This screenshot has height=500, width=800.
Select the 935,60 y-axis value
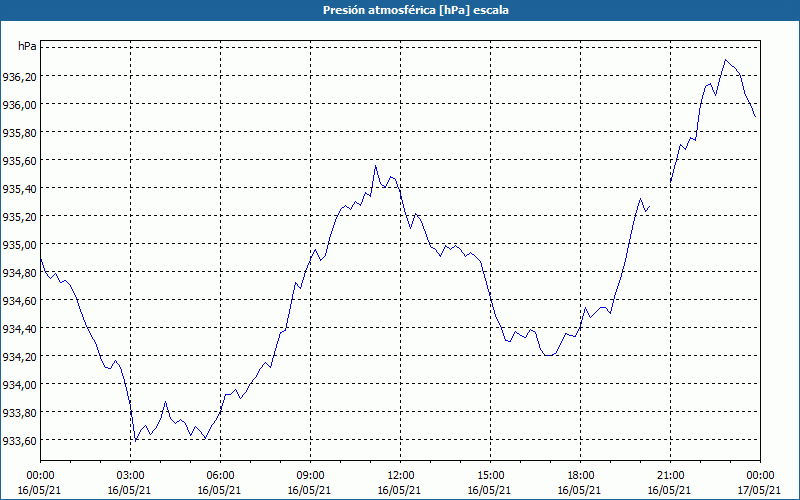click(x=19, y=161)
